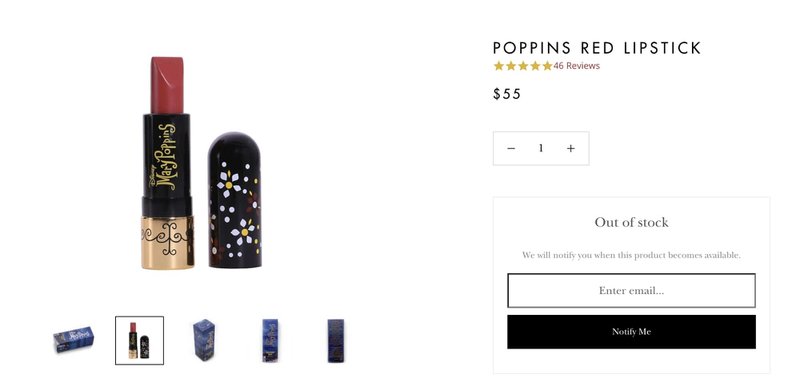Select the open lipstick thumbnail
This screenshot has width=800, height=379.
(139, 340)
